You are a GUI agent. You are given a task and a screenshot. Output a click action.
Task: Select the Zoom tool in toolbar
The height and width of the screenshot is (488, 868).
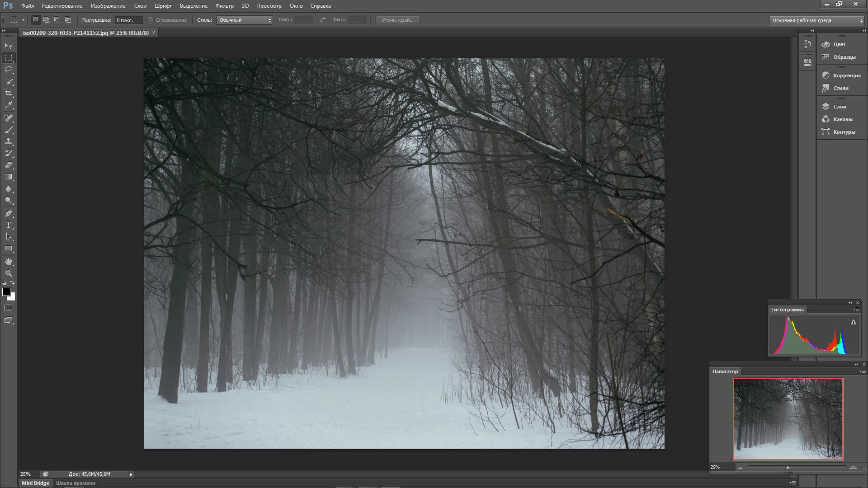pyautogui.click(x=9, y=273)
